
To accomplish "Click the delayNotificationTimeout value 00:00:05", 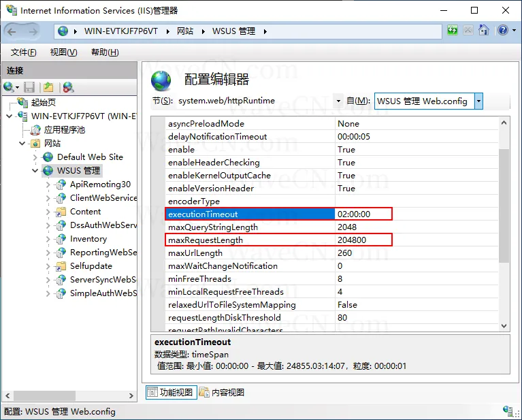I will pos(353,137).
